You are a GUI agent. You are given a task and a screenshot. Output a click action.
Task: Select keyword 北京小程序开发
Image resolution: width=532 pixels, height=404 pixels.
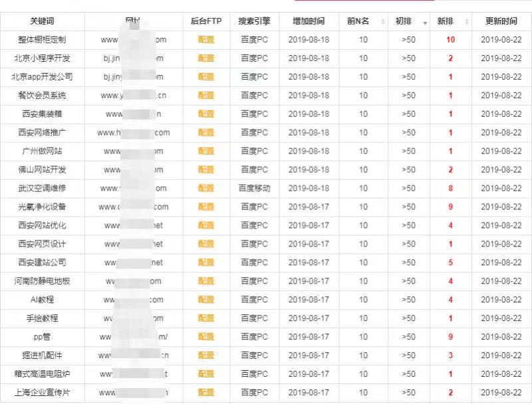(42, 58)
